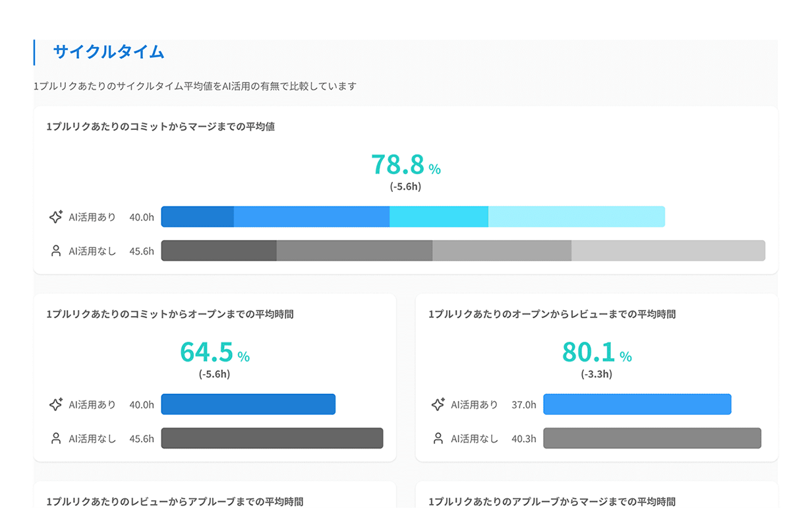The width and height of the screenshot is (812, 508).
Task: Click person icon in open-to-review card
Action: pyautogui.click(x=438, y=439)
